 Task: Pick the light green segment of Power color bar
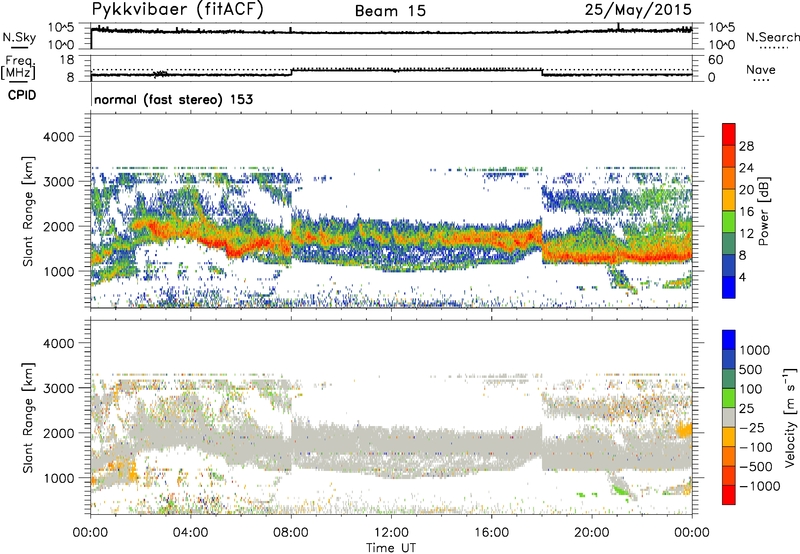pyautogui.click(x=729, y=222)
